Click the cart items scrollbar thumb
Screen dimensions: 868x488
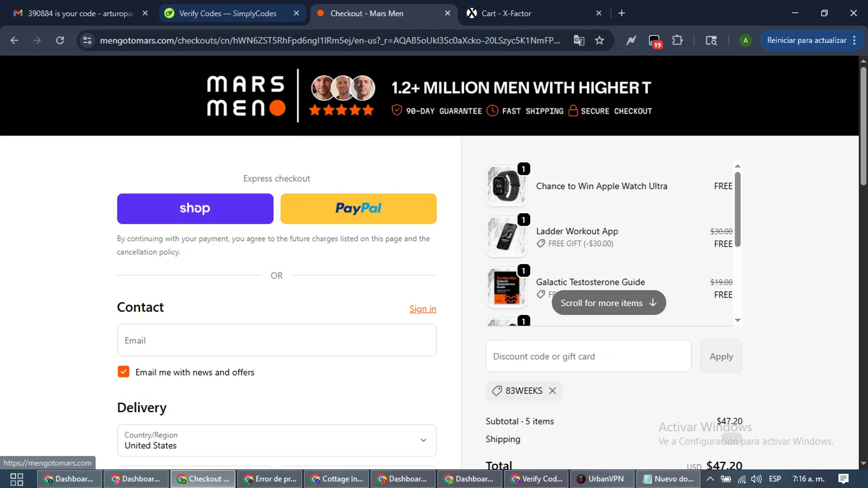738,210
